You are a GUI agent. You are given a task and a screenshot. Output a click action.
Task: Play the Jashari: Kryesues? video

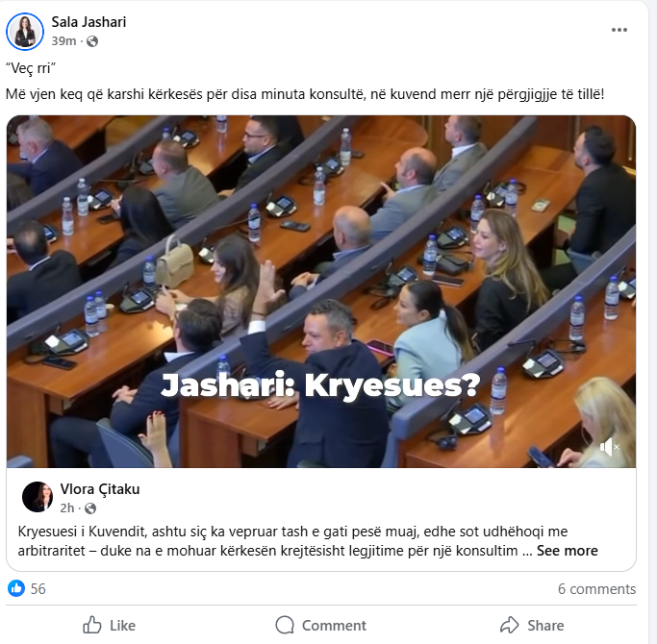(321, 291)
